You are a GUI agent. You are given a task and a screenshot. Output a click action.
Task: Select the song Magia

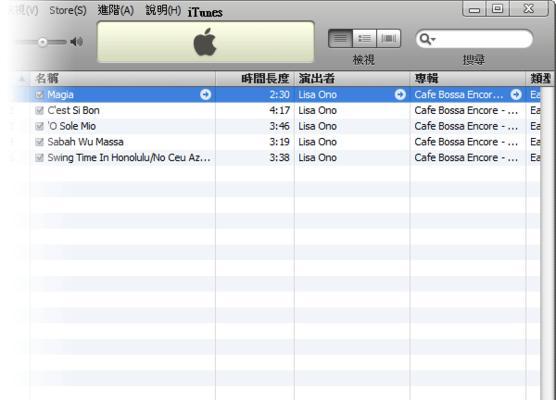pyautogui.click(x=60, y=95)
